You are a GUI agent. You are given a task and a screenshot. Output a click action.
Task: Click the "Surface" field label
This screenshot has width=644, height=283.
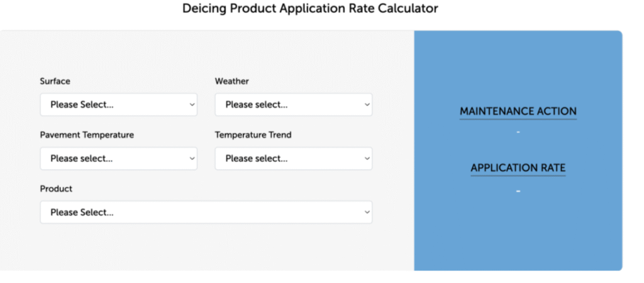pos(55,81)
